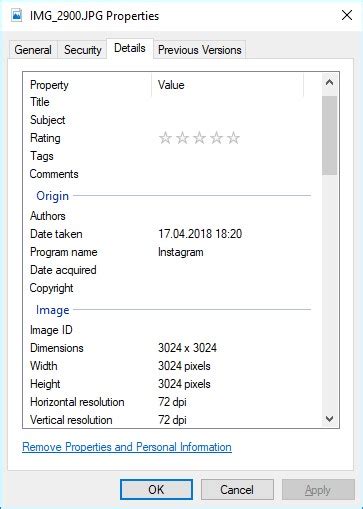The width and height of the screenshot is (363, 509).
Task: Select the Vertical resolution label
Action: 71,420
